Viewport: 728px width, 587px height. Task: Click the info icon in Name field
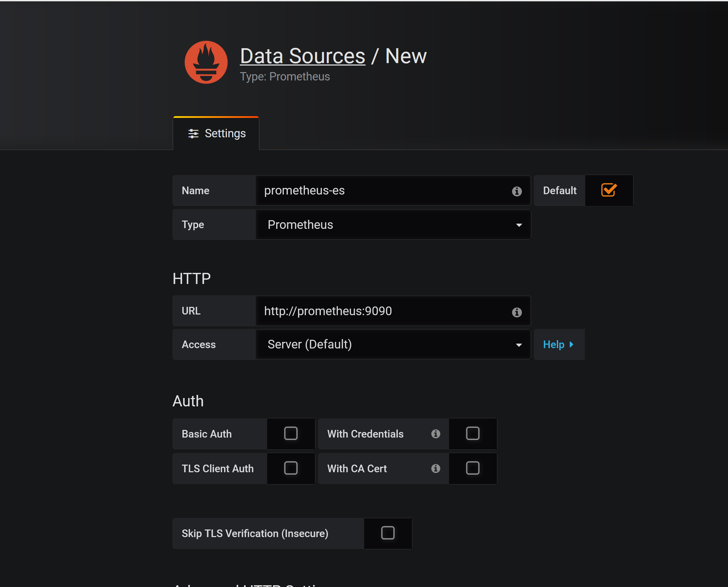[x=517, y=191]
